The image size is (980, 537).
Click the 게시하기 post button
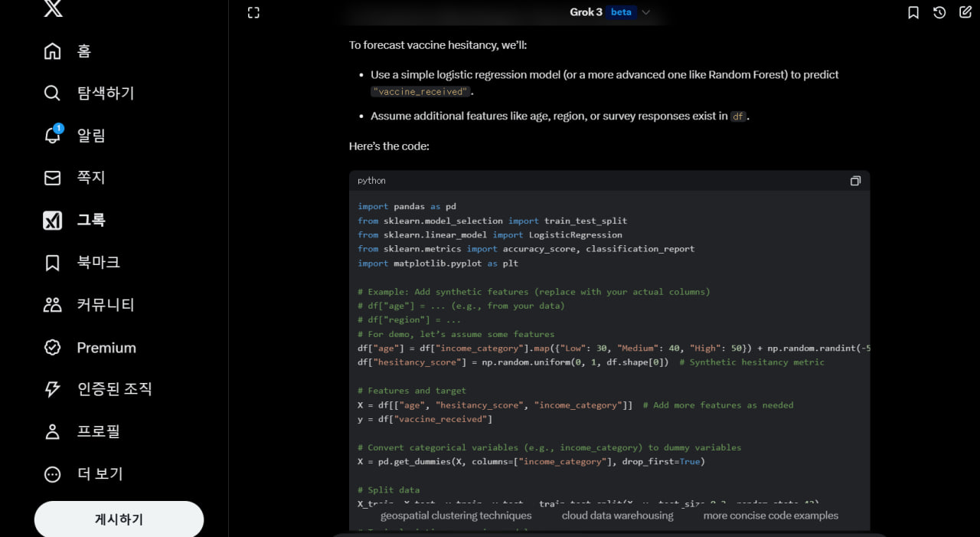coord(119,519)
